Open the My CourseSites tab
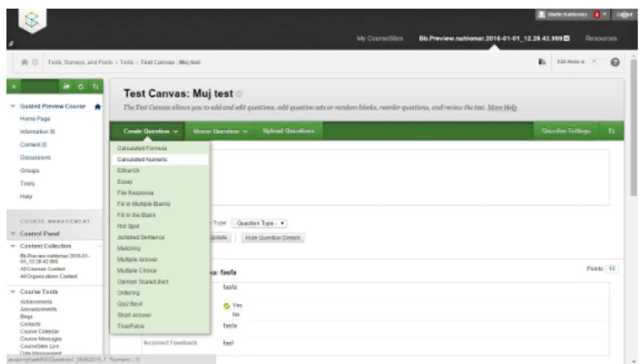The image size is (641, 364). pos(380,39)
